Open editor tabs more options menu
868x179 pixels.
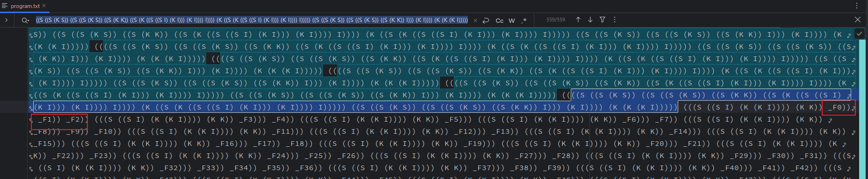coord(856,6)
